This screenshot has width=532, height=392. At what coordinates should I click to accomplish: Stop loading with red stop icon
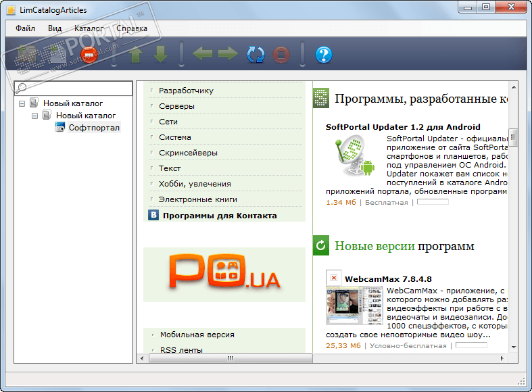[x=281, y=55]
